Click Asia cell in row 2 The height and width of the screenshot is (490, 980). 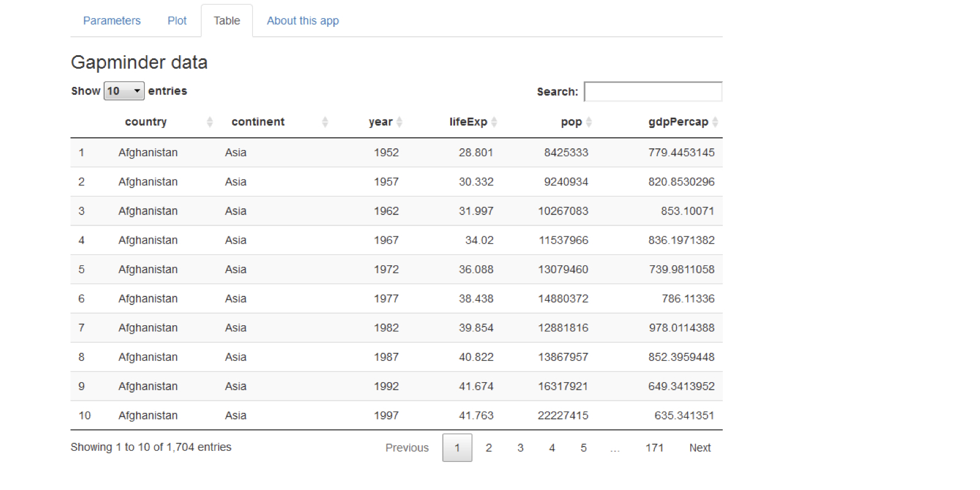(x=235, y=182)
